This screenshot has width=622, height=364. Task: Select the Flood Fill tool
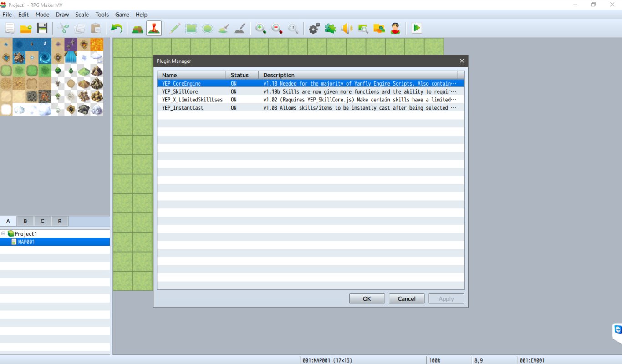tap(224, 28)
